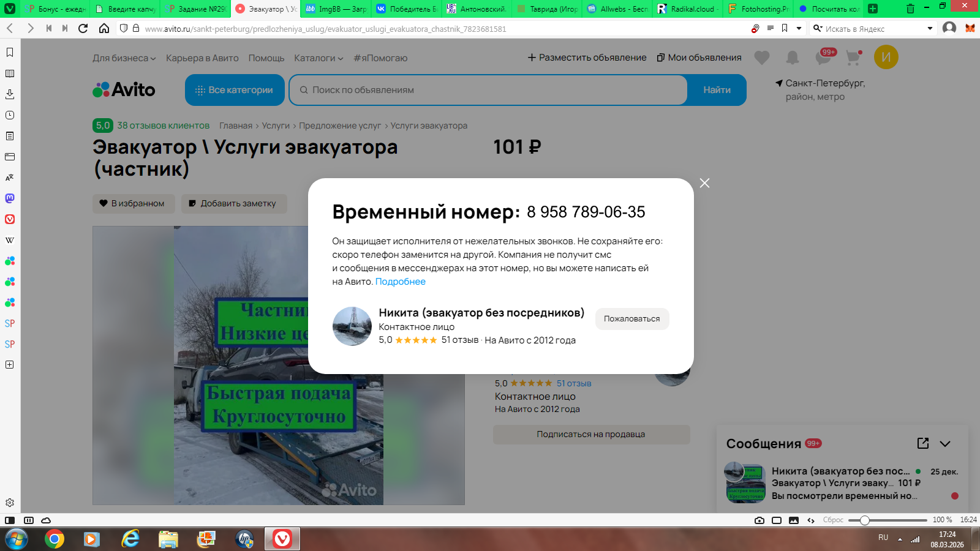980x551 pixels.
Task: Toggle the side panel visibility in status bar
Action: [x=10, y=520]
